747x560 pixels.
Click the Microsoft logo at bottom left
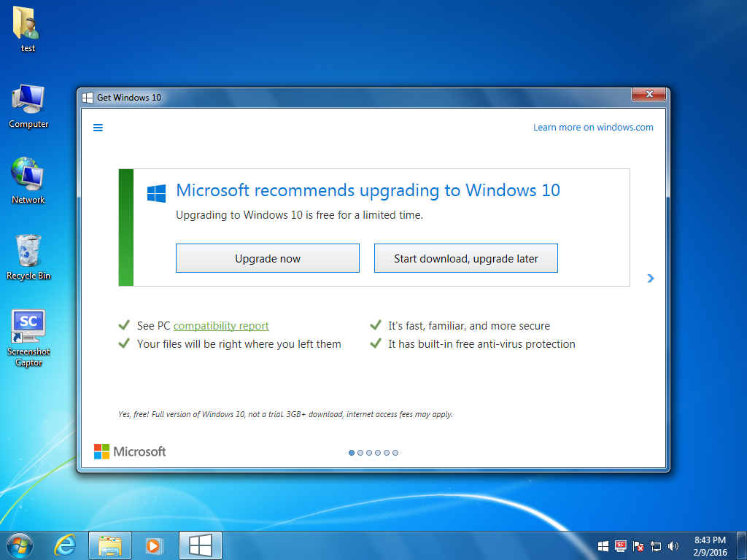pos(130,451)
